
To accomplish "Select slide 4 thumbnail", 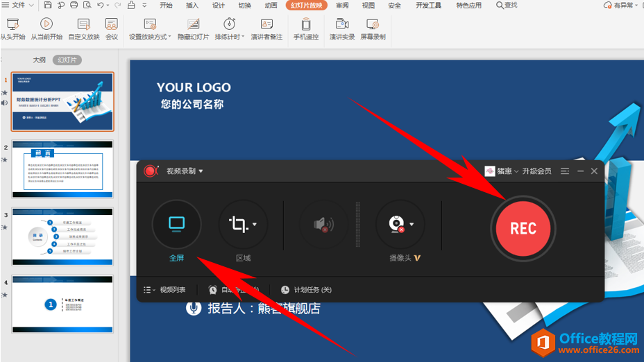I will tap(62, 304).
